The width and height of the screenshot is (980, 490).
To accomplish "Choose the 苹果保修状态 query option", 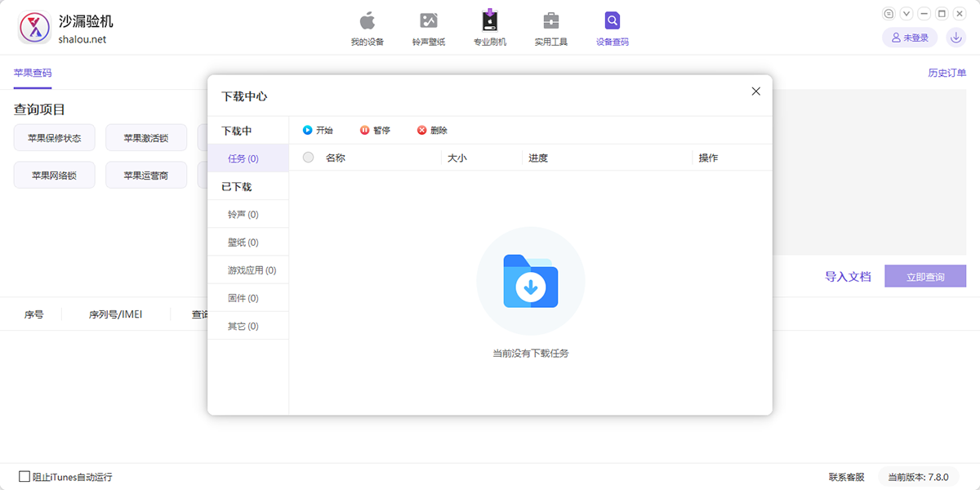I will 54,138.
